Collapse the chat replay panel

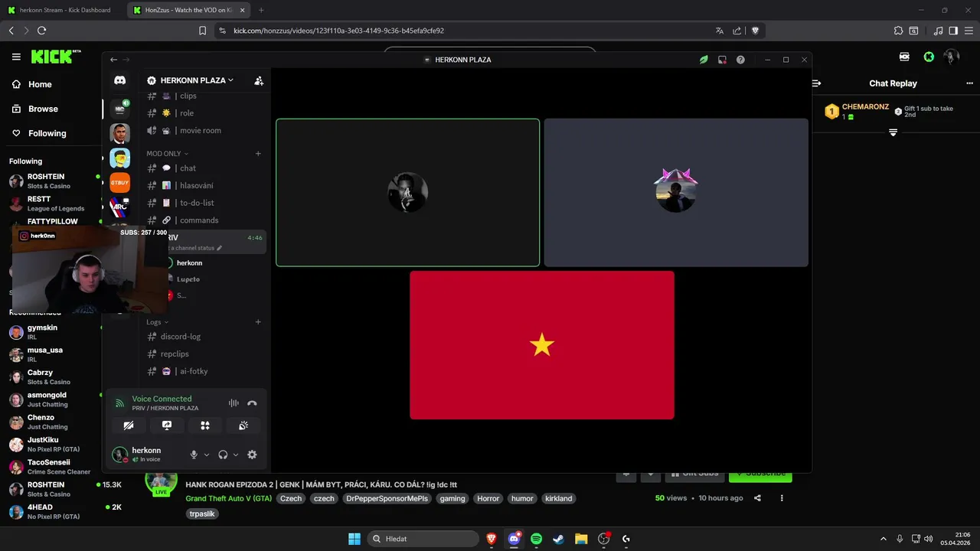click(x=816, y=83)
